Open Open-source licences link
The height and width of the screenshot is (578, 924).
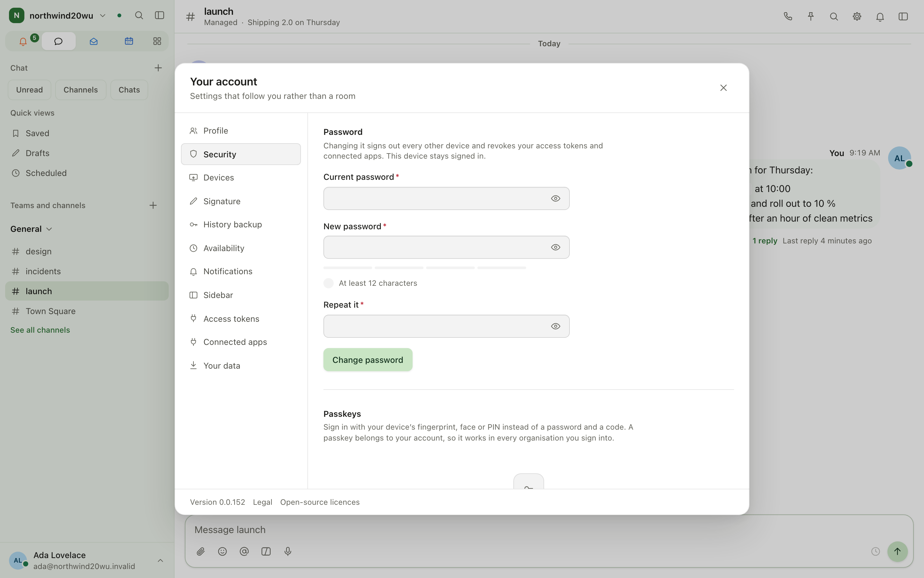(x=320, y=502)
